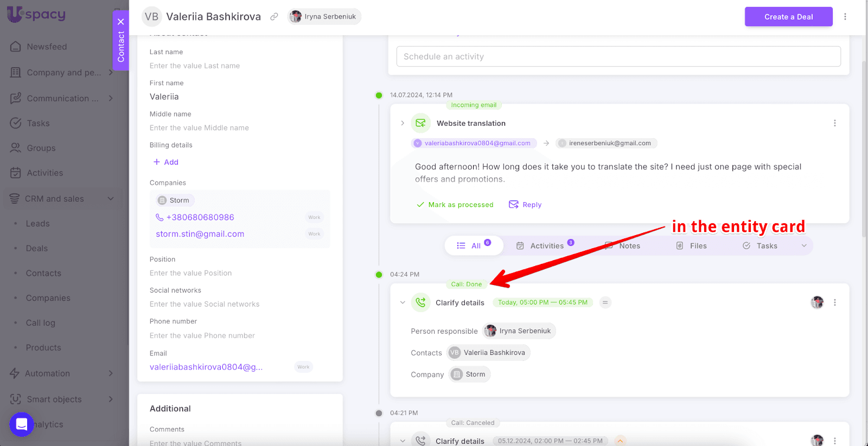Click the Reply envelope icon

pos(513,204)
